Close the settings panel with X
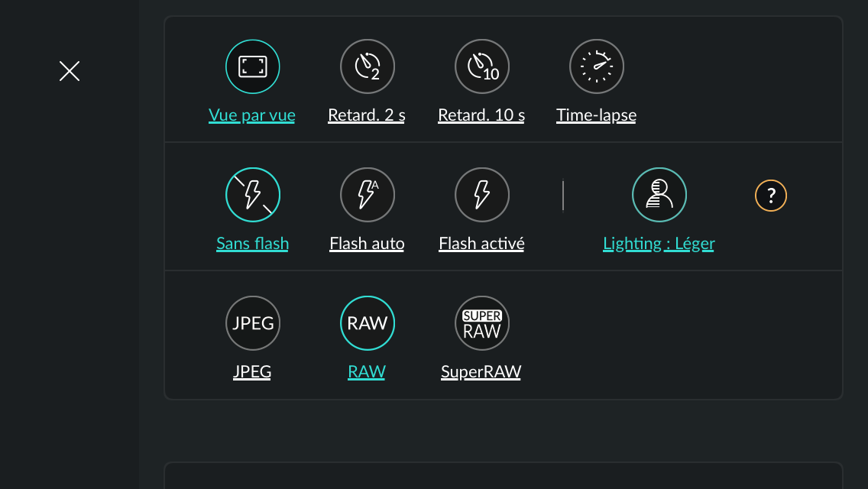The width and height of the screenshot is (868, 489). click(x=70, y=71)
